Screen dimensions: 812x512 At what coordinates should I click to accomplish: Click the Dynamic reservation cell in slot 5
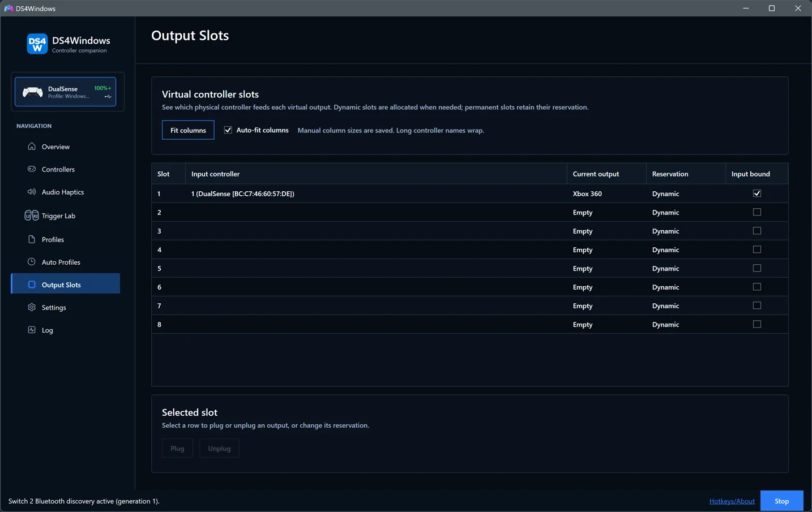coord(686,268)
